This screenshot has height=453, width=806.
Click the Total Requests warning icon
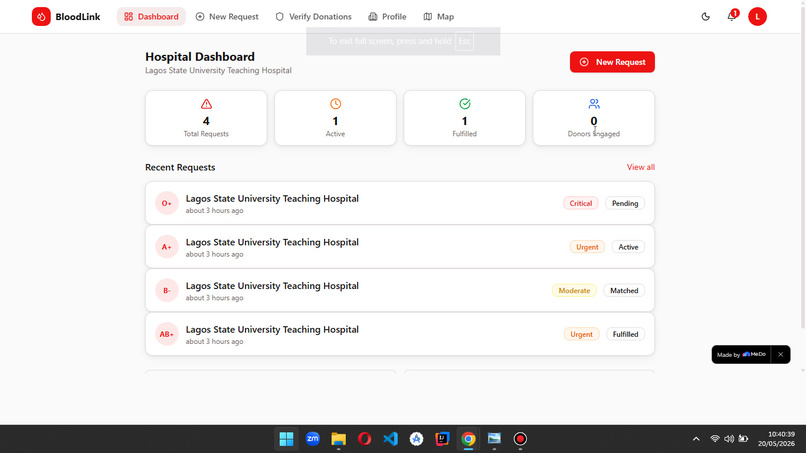(206, 104)
